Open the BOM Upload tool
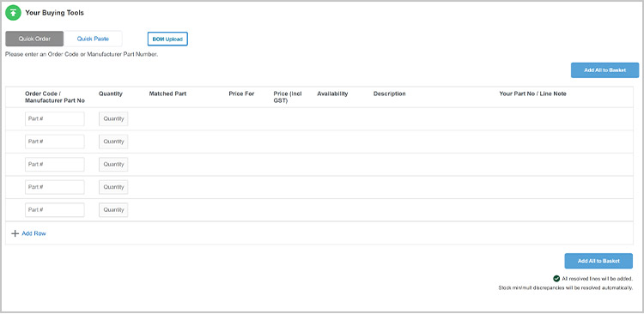This screenshot has width=644, height=314. (167, 39)
